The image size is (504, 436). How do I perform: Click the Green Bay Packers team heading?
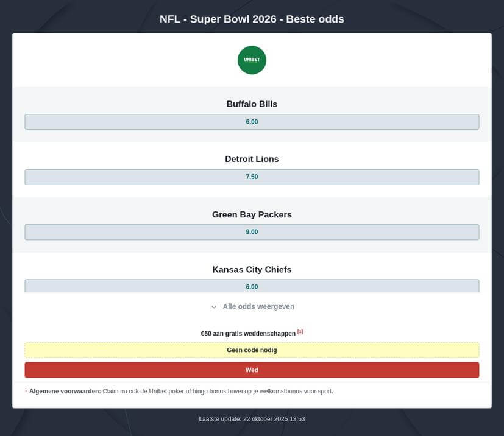click(x=252, y=214)
